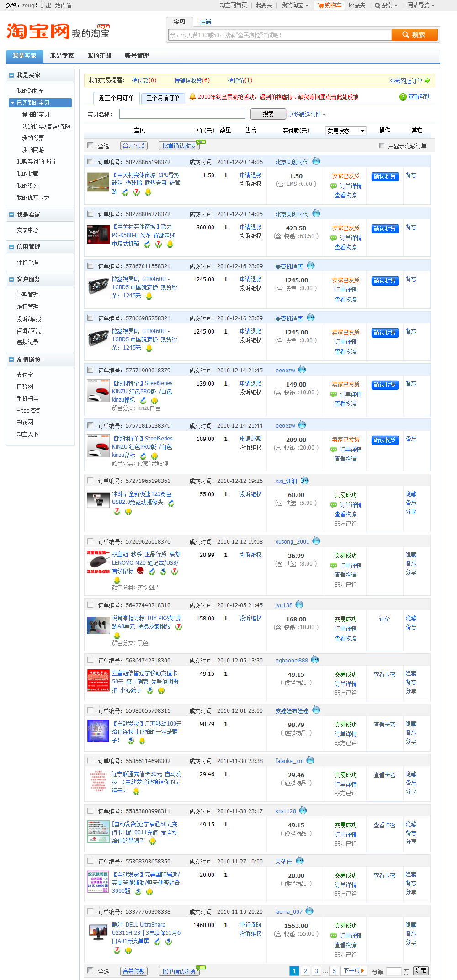
Task: Click the Wangwang chat icon next to seller xixi_细细
Action: tap(304, 481)
